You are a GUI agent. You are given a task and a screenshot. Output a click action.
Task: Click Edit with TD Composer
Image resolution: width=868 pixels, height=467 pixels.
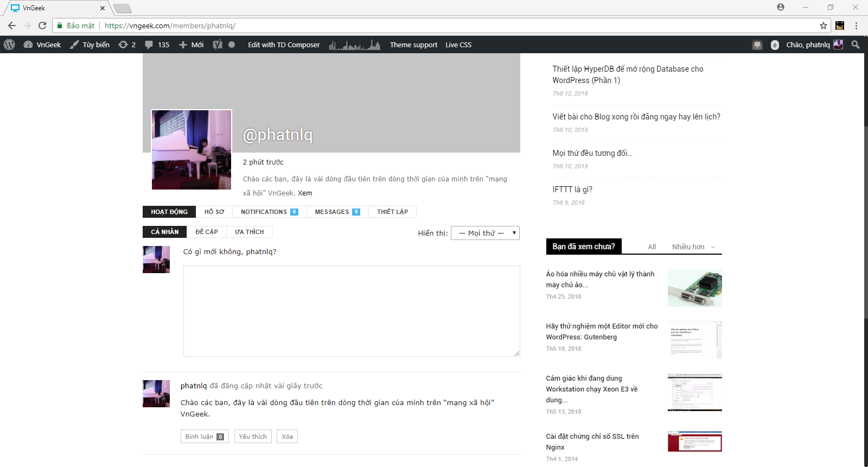coord(284,45)
